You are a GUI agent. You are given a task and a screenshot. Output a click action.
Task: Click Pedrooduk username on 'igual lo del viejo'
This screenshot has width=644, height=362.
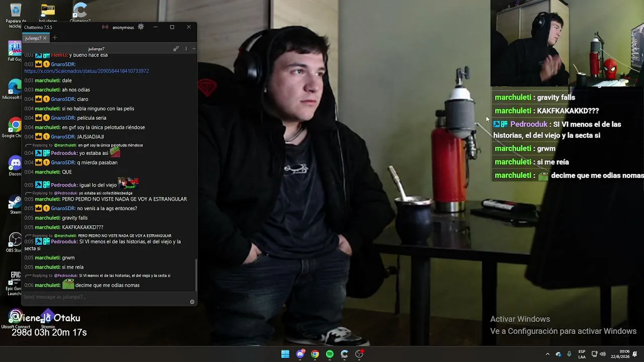point(64,185)
